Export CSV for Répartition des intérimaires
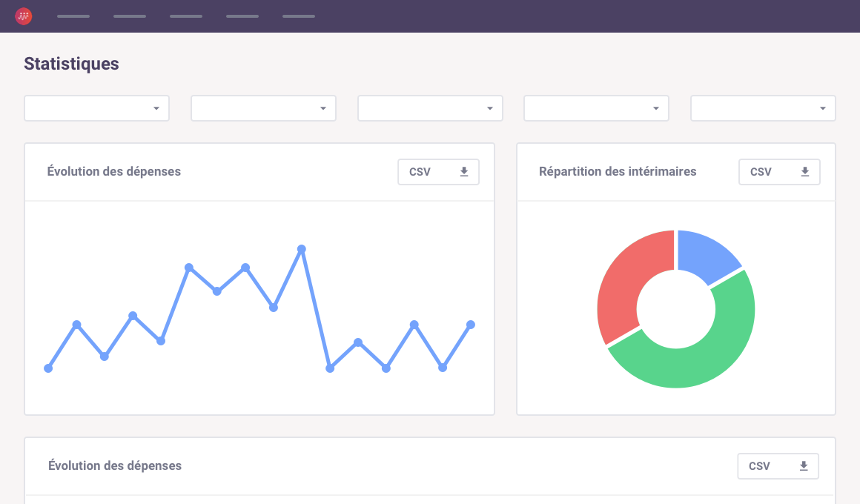 779,172
